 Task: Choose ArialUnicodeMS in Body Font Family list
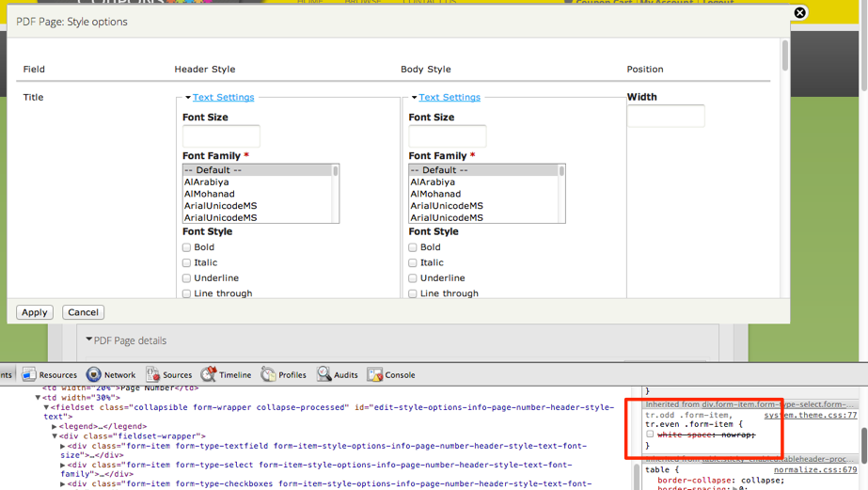pyautogui.click(x=447, y=205)
